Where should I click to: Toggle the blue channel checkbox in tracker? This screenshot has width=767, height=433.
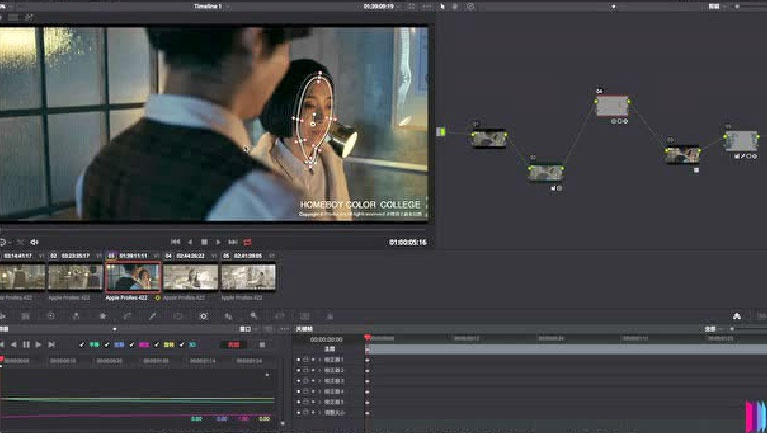[x=107, y=344]
